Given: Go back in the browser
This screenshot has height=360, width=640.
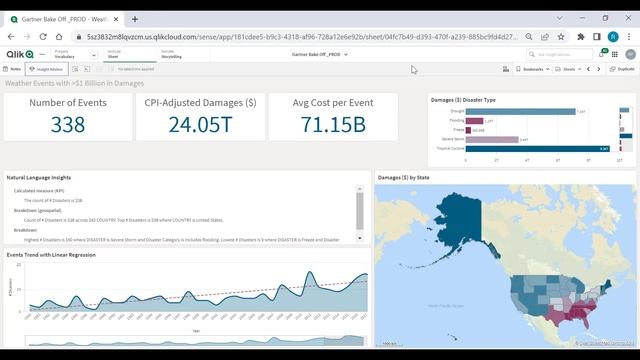Looking at the screenshot, I should [x=11, y=37].
